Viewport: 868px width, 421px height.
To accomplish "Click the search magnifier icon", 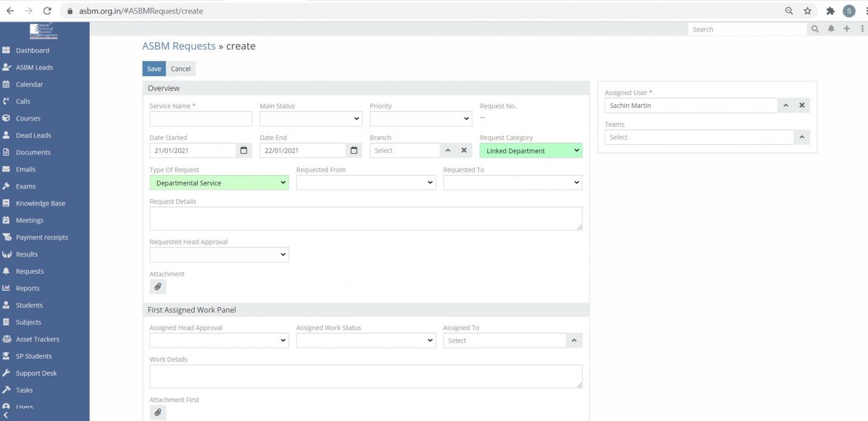I will click(815, 29).
